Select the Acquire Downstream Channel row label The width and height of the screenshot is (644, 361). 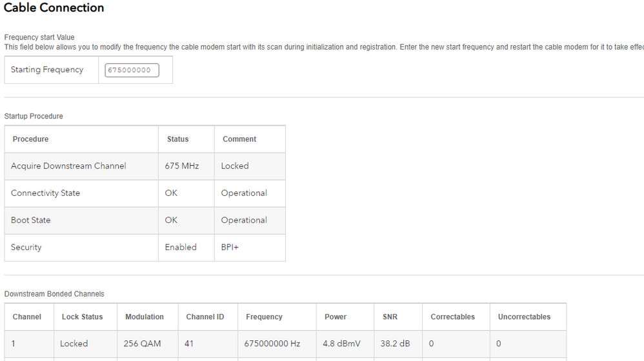pyautogui.click(x=68, y=166)
